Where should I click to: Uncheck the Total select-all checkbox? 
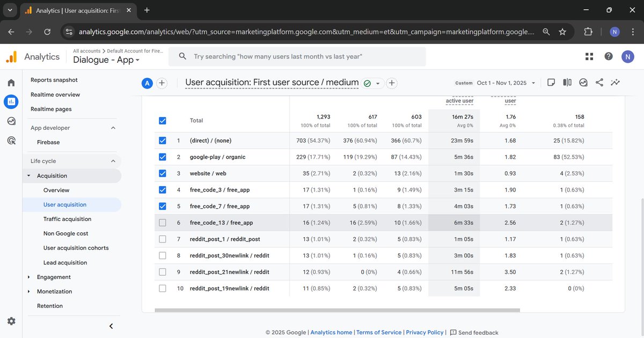(x=162, y=121)
